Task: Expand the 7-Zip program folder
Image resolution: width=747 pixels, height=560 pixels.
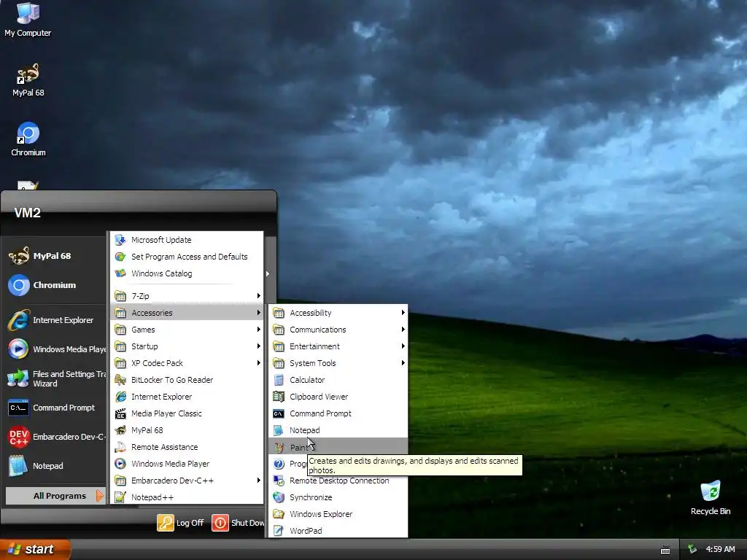Action: coord(187,296)
